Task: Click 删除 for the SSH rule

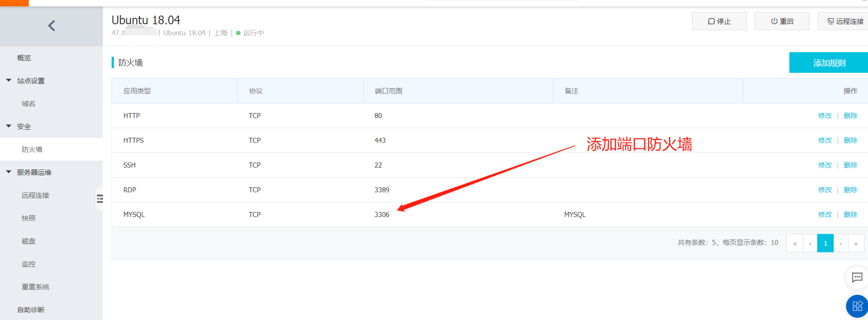Action: (x=851, y=165)
